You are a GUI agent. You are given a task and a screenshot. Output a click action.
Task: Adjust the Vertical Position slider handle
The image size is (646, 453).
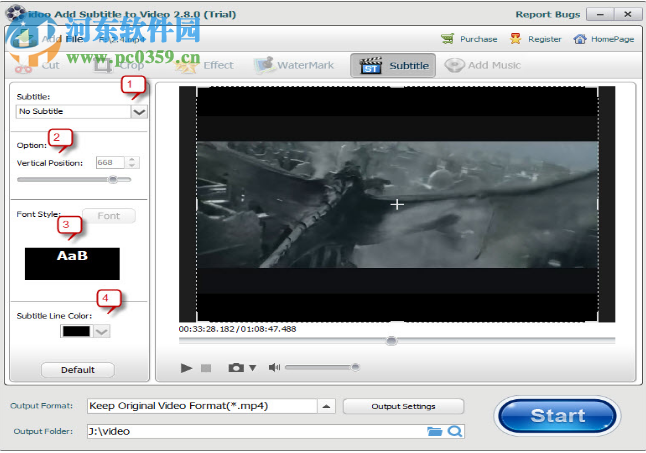[112, 180]
